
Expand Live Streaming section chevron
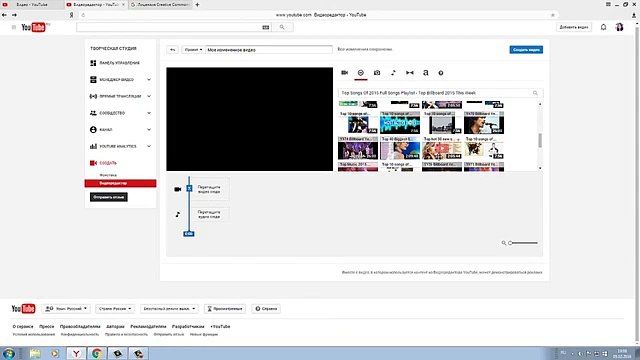pyautogui.click(x=149, y=96)
